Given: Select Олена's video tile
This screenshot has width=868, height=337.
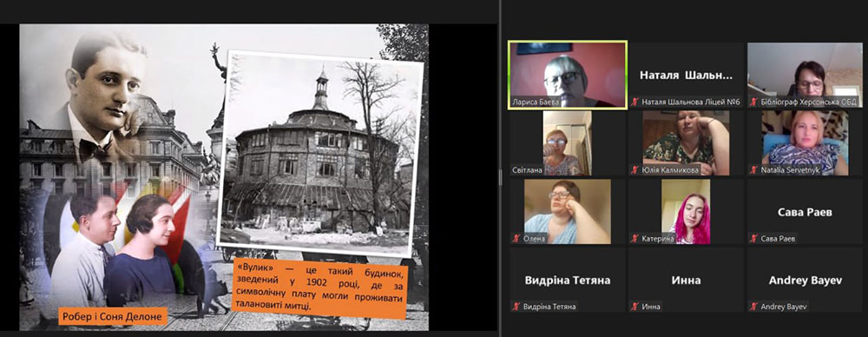Looking at the screenshot, I should pos(568,211).
